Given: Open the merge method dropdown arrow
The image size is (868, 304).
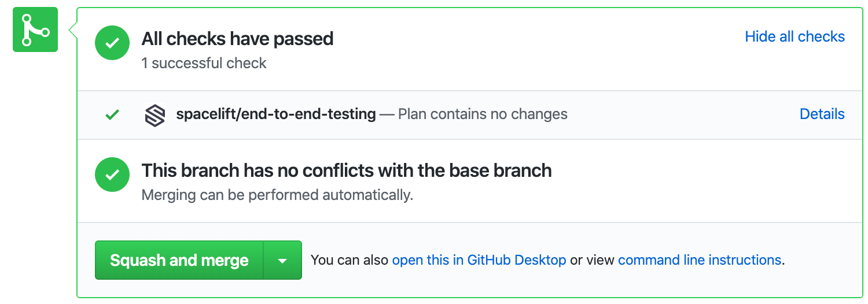Looking at the screenshot, I should tap(282, 261).
